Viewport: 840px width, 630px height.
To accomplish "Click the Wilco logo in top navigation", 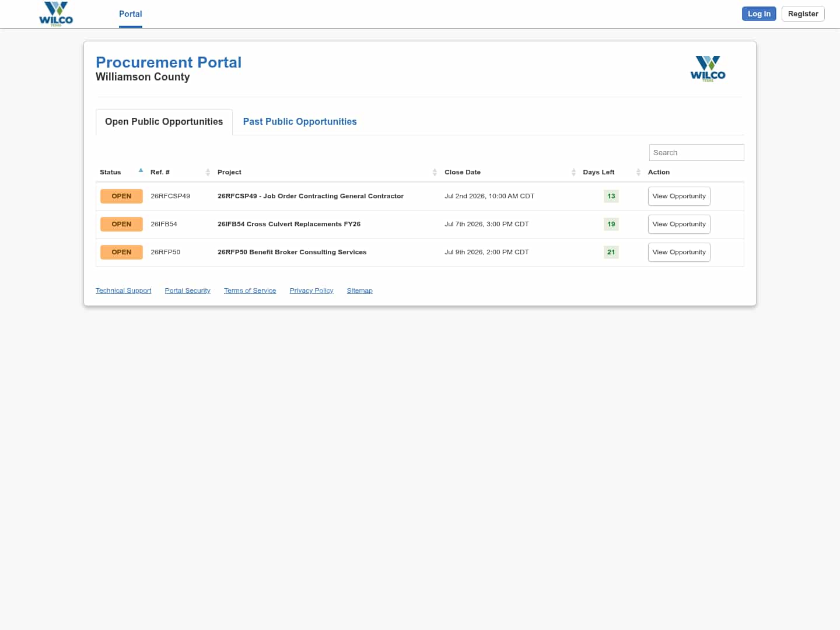I will click(56, 14).
